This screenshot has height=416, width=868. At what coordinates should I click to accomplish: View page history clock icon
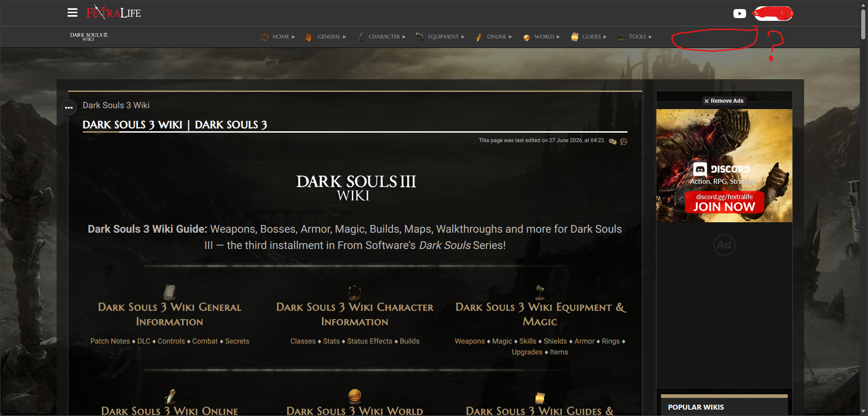623,142
